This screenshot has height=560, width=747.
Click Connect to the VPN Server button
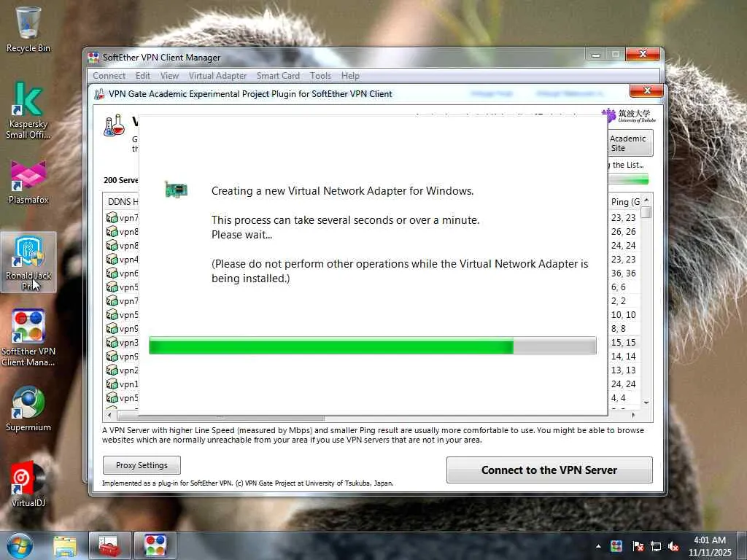tap(549, 470)
